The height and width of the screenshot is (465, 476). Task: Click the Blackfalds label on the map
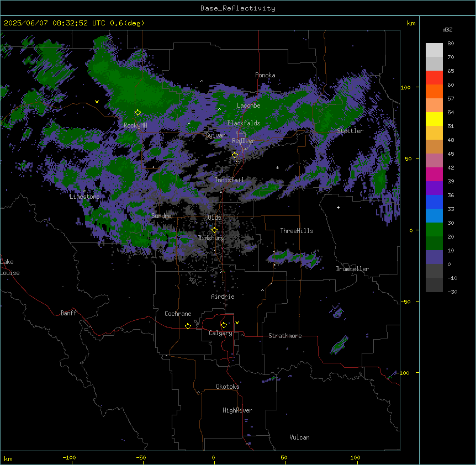pos(244,123)
